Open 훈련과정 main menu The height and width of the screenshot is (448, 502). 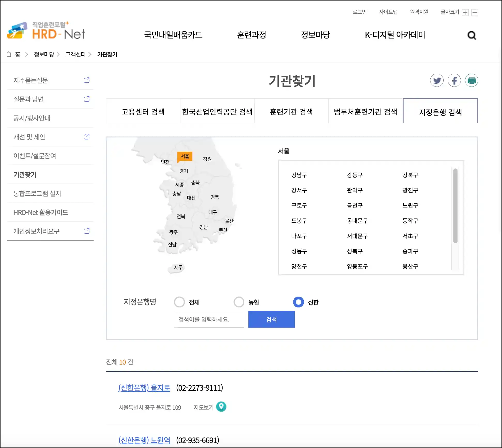pos(252,35)
